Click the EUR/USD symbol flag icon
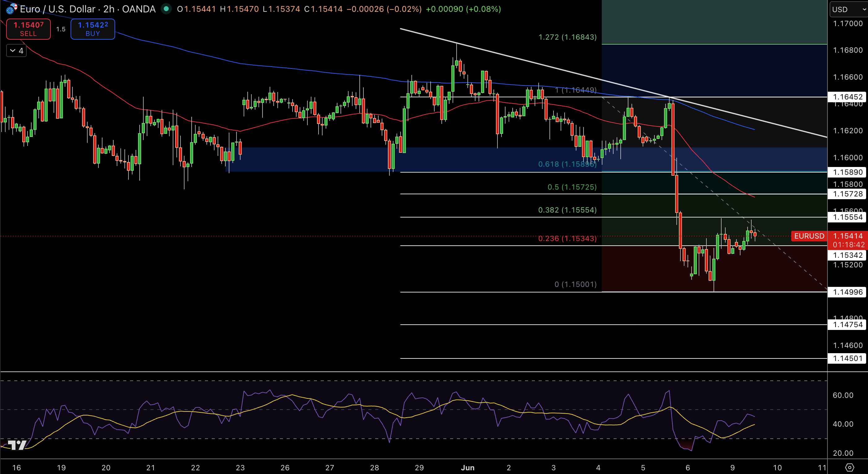 (11, 8)
